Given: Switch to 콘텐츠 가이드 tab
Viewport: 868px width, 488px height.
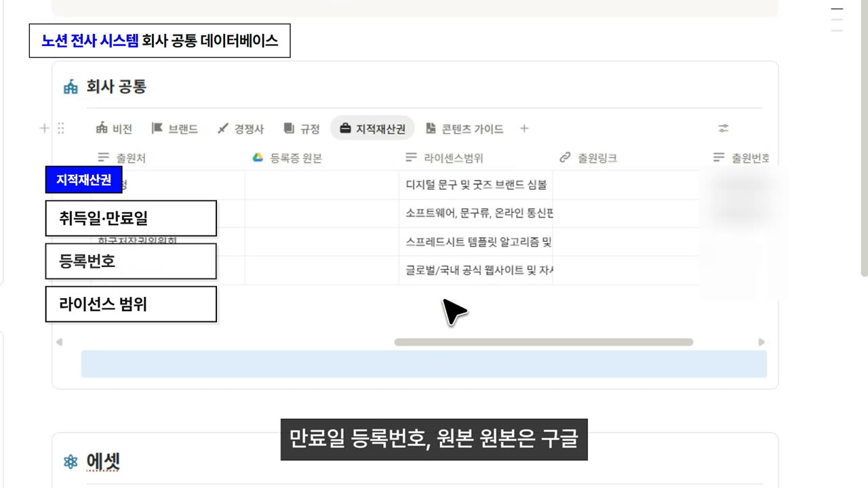Looking at the screenshot, I should (465, 129).
